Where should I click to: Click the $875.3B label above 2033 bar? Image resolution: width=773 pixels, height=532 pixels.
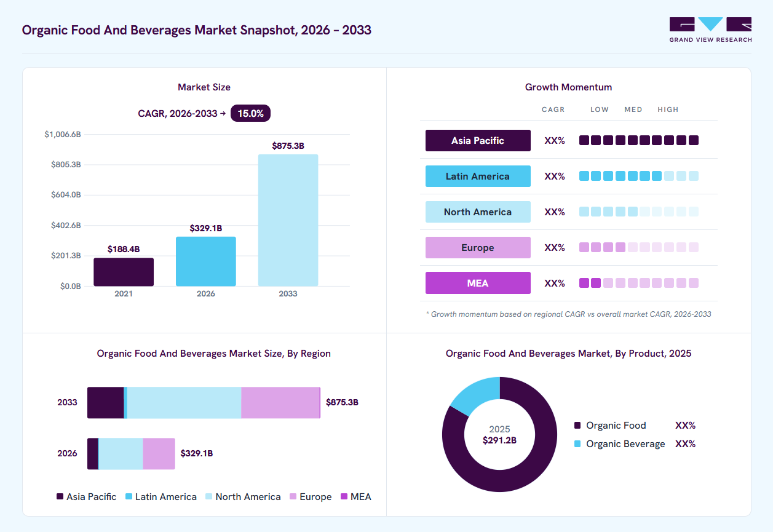tap(288, 146)
